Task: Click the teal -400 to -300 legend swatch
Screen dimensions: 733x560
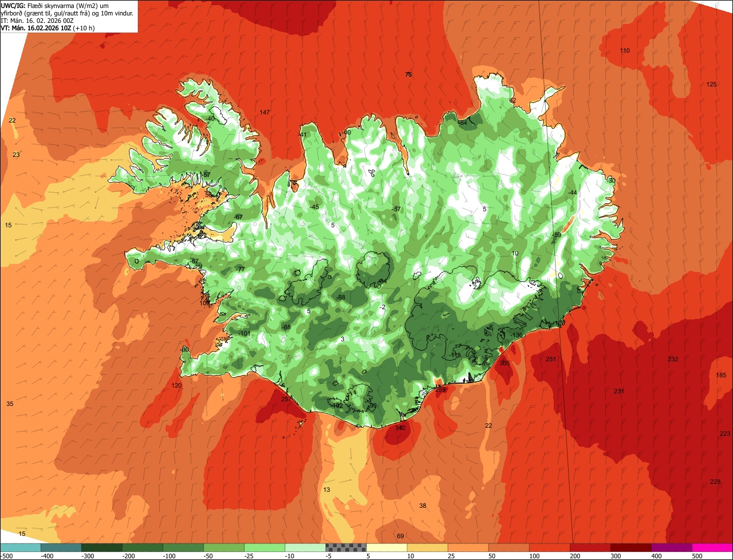Action: 61,547
